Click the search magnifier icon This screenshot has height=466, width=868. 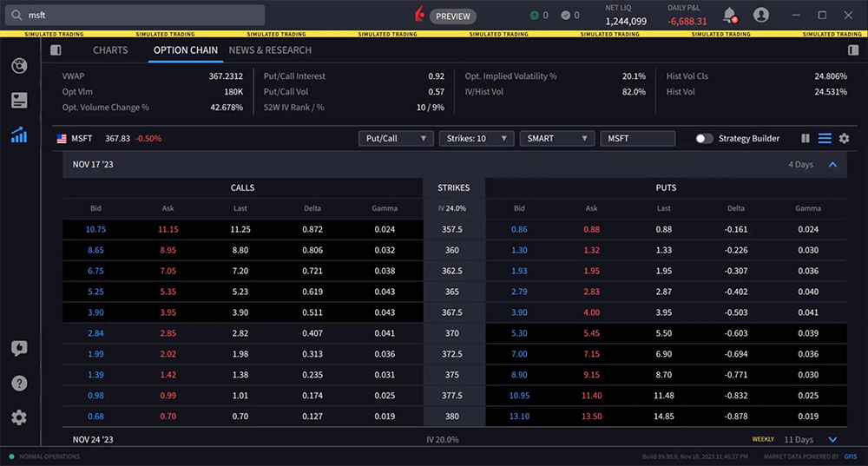[x=16, y=15]
